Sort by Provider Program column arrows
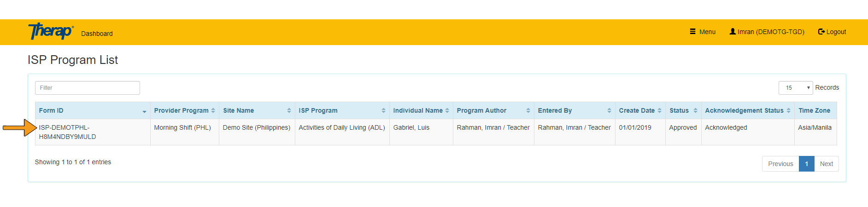This screenshot has height=207, width=868. (213, 110)
